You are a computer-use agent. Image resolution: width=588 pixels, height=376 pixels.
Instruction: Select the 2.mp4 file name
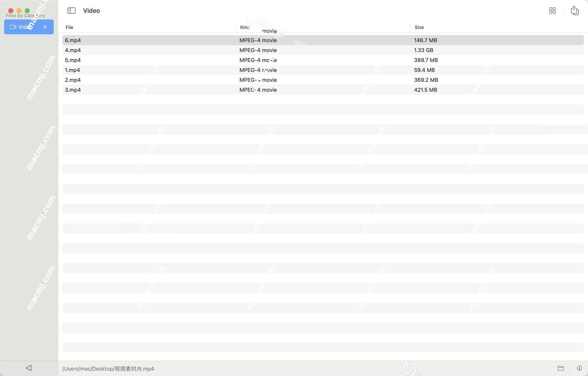point(73,80)
